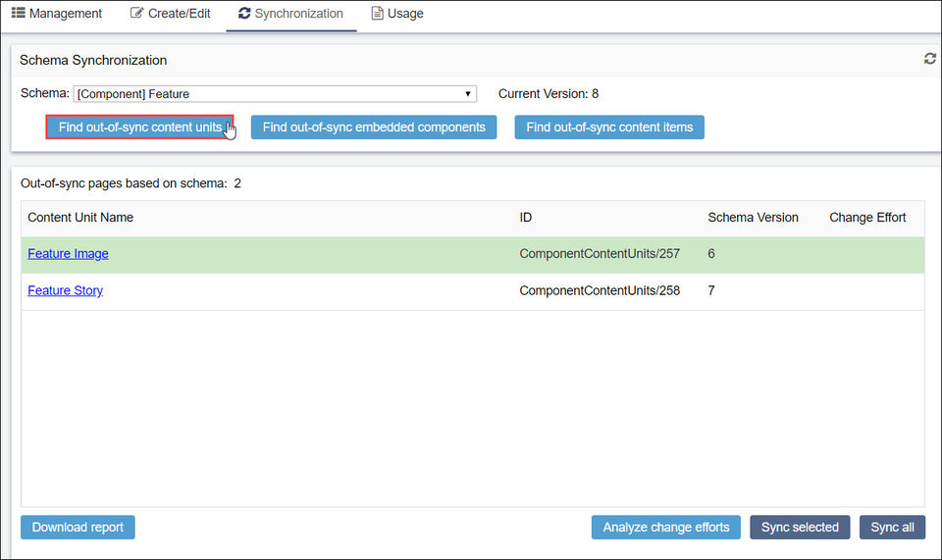Find out-of-sync embedded components
Viewport: 942px width, 560px height.
click(x=374, y=127)
